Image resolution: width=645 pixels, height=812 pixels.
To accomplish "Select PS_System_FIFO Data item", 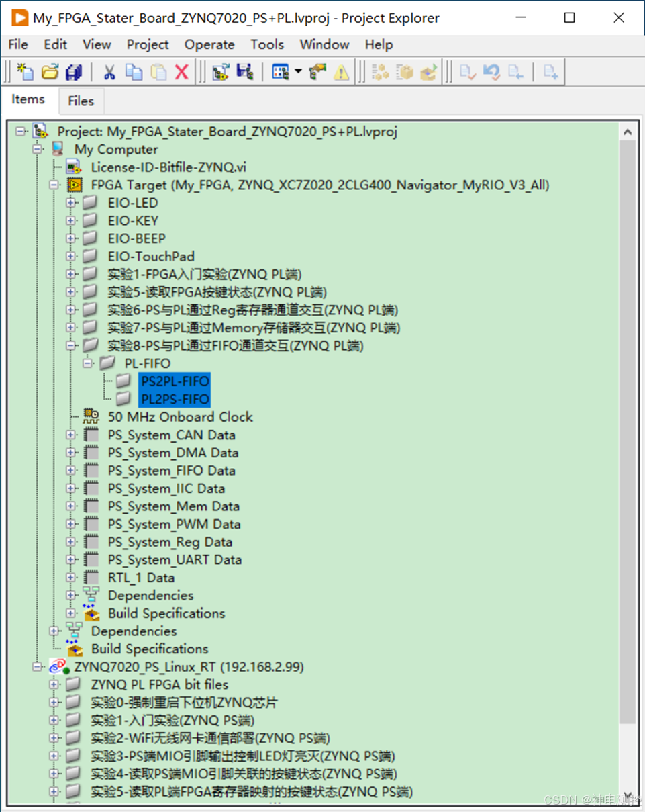I will [x=172, y=470].
